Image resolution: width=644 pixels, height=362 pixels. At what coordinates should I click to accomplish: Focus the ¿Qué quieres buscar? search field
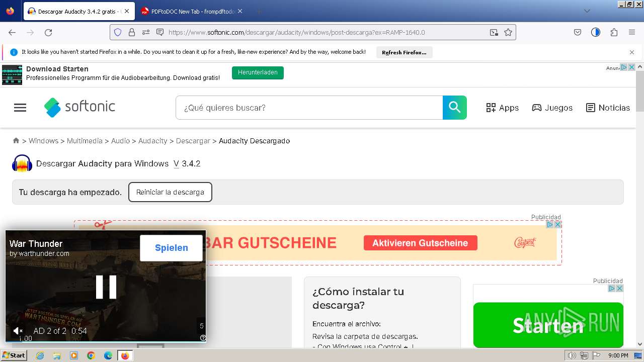click(309, 108)
